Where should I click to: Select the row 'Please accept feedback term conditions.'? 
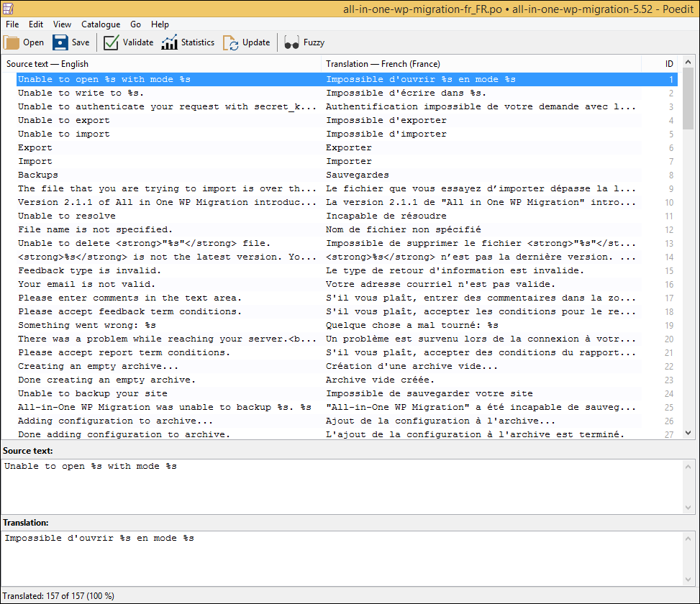347,312
